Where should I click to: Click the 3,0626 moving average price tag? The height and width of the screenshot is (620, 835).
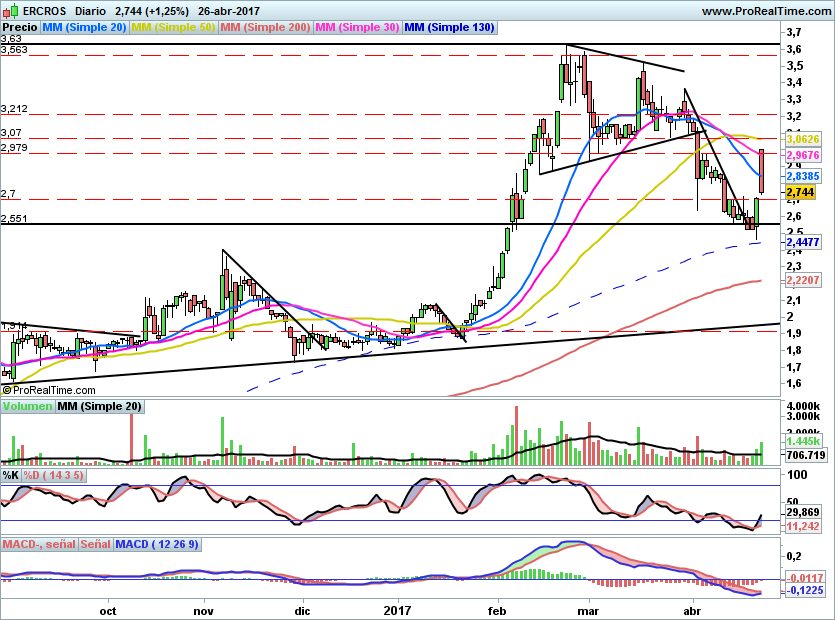[x=802, y=140]
